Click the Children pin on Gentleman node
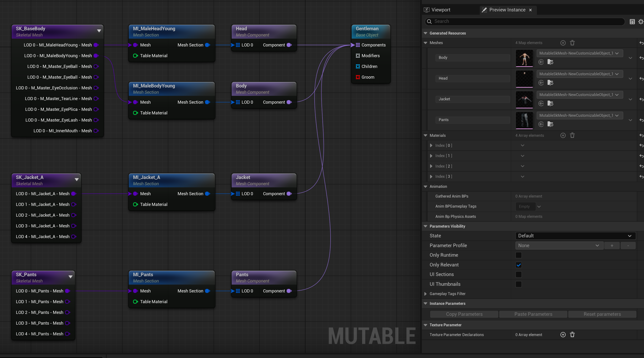 (358, 66)
